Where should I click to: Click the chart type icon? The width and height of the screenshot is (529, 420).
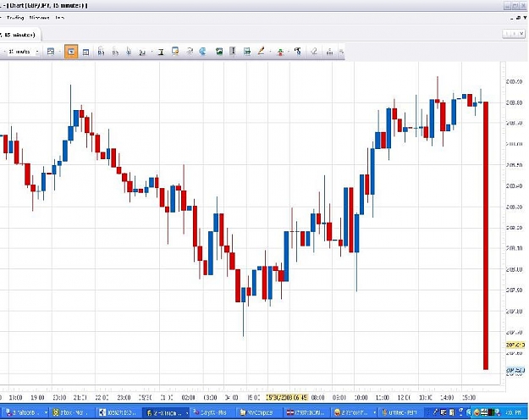click(51, 52)
